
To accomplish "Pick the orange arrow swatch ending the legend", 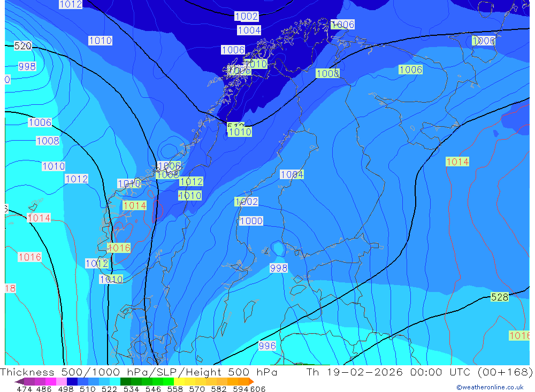I will tap(251, 381).
